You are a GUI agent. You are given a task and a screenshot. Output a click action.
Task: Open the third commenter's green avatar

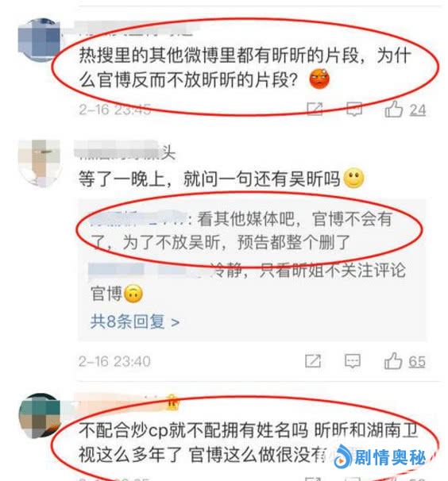[40, 416]
